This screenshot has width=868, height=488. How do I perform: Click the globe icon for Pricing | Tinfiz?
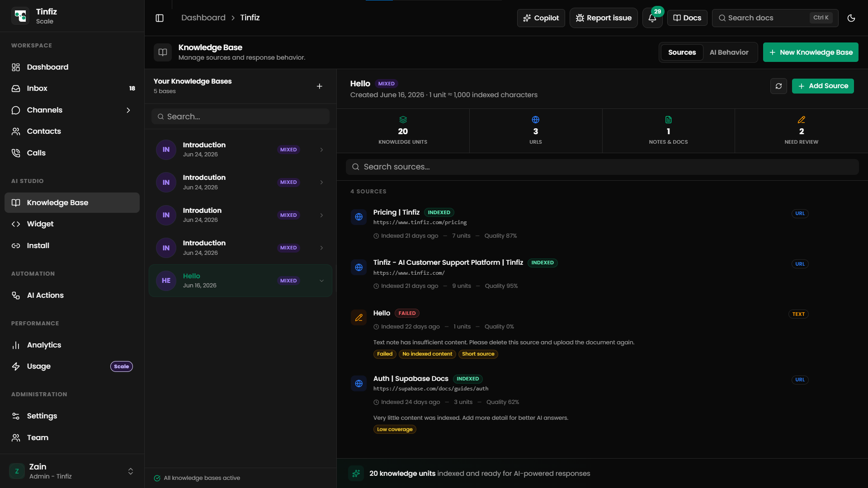[359, 217]
